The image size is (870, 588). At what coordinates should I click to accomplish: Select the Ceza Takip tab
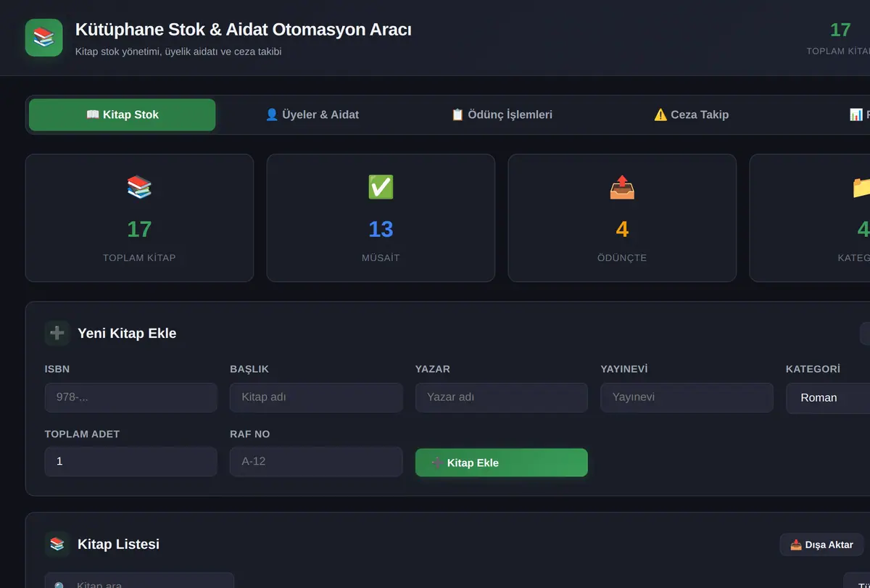click(x=691, y=115)
